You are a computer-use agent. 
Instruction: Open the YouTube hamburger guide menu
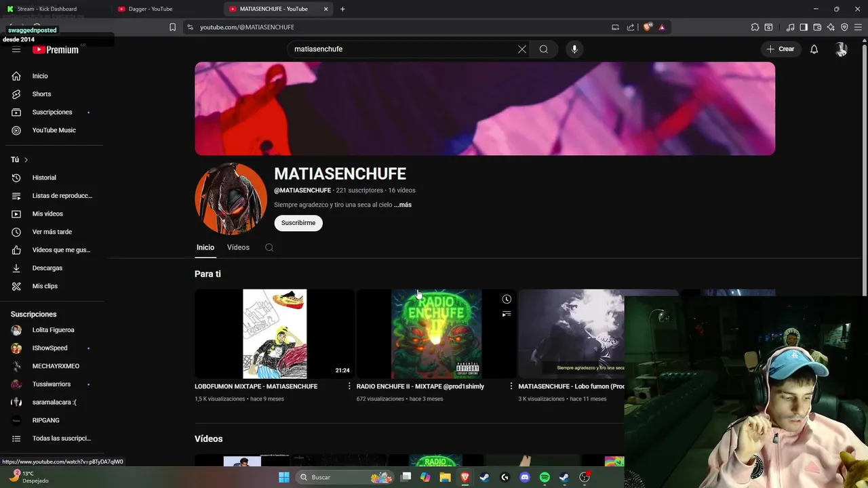[x=16, y=49]
